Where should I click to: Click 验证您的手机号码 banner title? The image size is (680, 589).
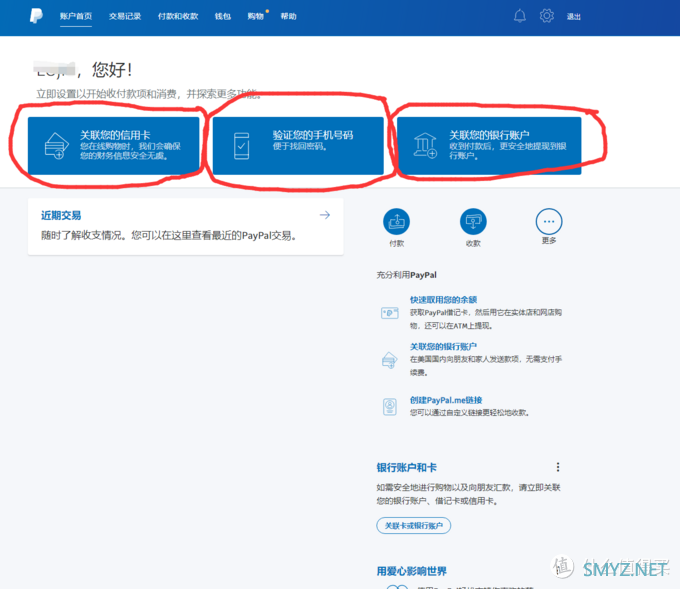pos(313,135)
